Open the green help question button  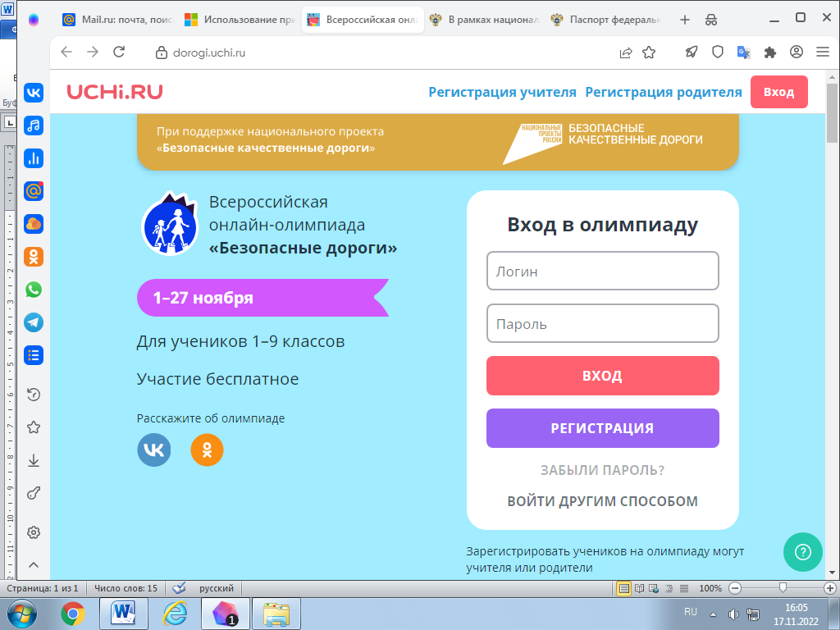(802, 552)
